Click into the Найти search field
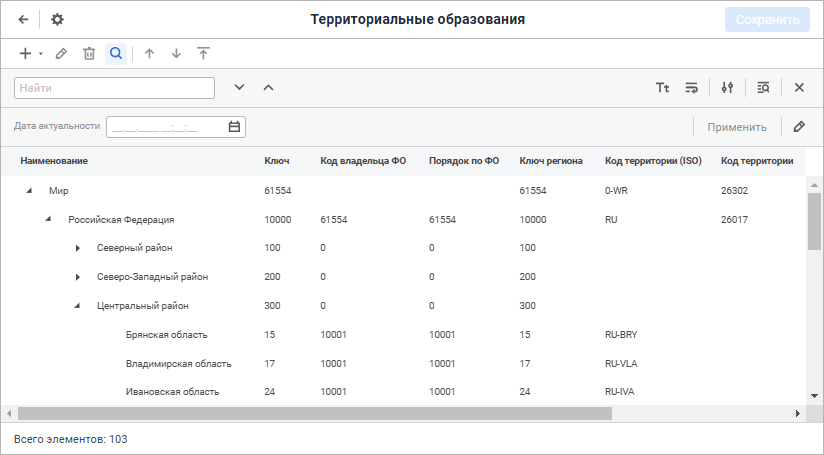The width and height of the screenshot is (824, 455). point(114,88)
